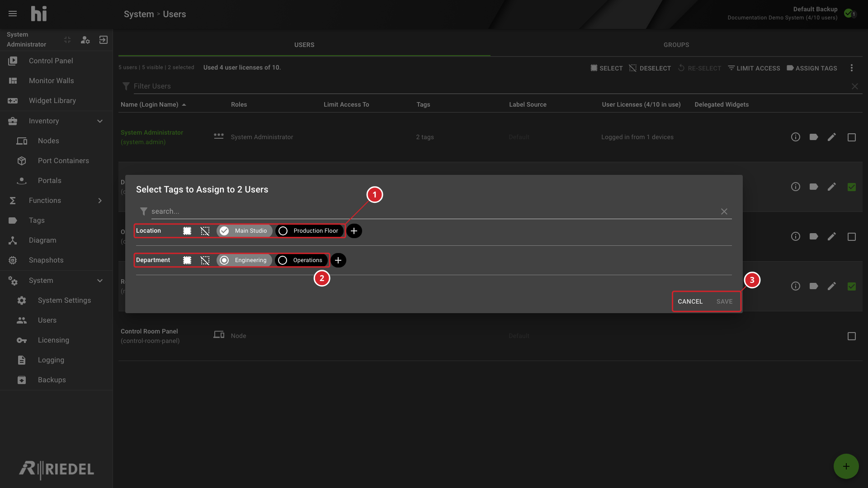Click the tag search field
The image size is (868, 488).
coord(434,211)
